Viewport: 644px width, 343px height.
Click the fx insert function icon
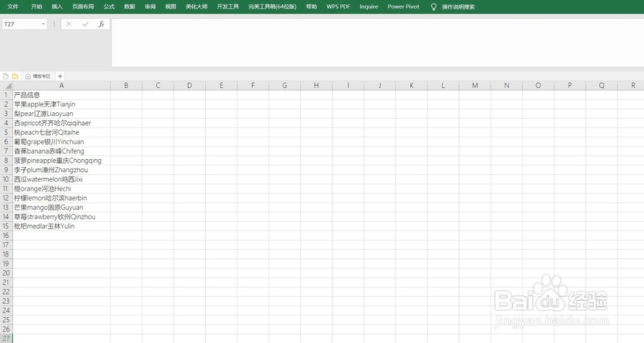pyautogui.click(x=102, y=24)
